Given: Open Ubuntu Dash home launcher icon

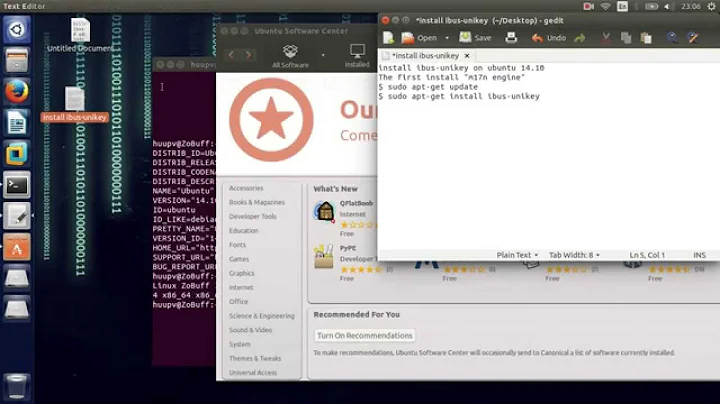Looking at the screenshot, I should tap(17, 30).
